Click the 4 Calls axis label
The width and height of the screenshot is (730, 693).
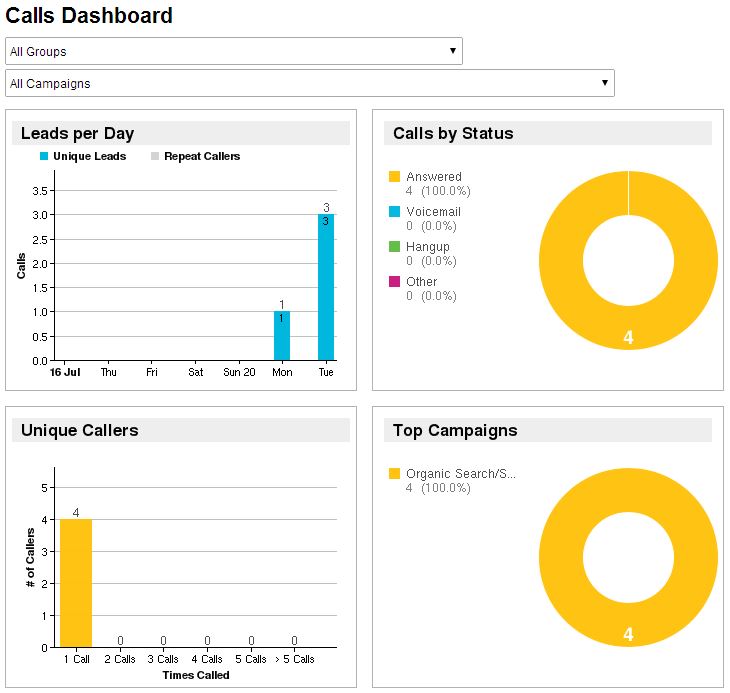[207, 659]
